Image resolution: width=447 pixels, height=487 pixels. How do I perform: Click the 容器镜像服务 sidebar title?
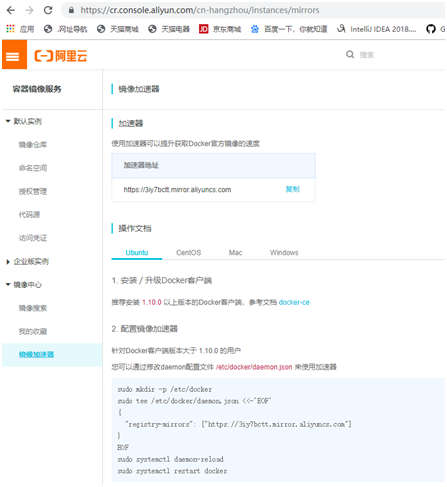tap(37, 89)
